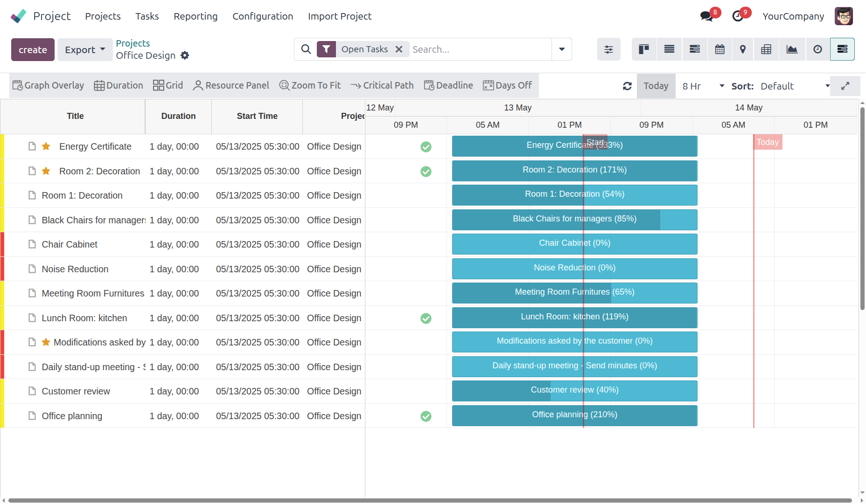This screenshot has height=504, width=866.
Task: Open the Reporting menu
Action: pos(196,16)
